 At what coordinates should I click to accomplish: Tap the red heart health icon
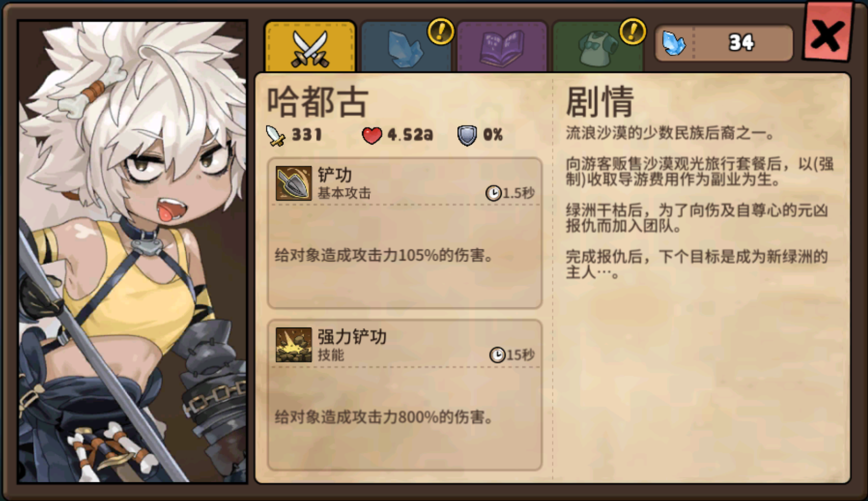tap(371, 136)
